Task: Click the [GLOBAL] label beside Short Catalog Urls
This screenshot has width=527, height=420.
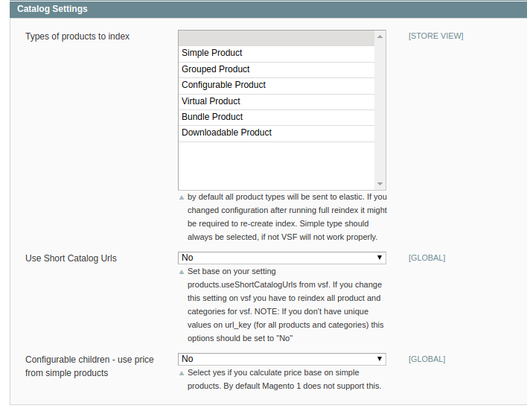Action: 427,258
